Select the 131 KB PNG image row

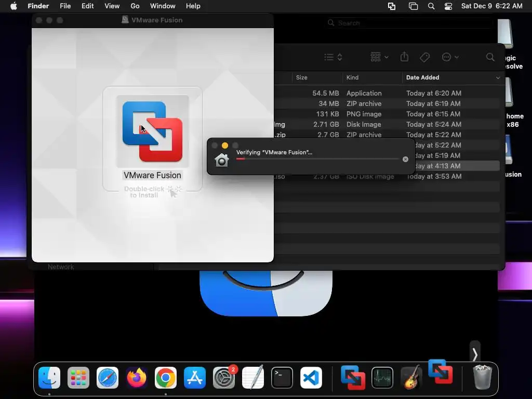[387, 114]
